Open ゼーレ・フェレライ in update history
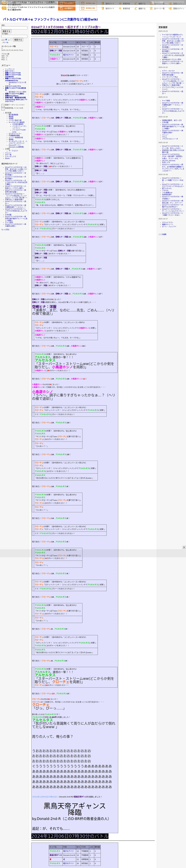Screen dimensions: 186x868 pos(169,226)
